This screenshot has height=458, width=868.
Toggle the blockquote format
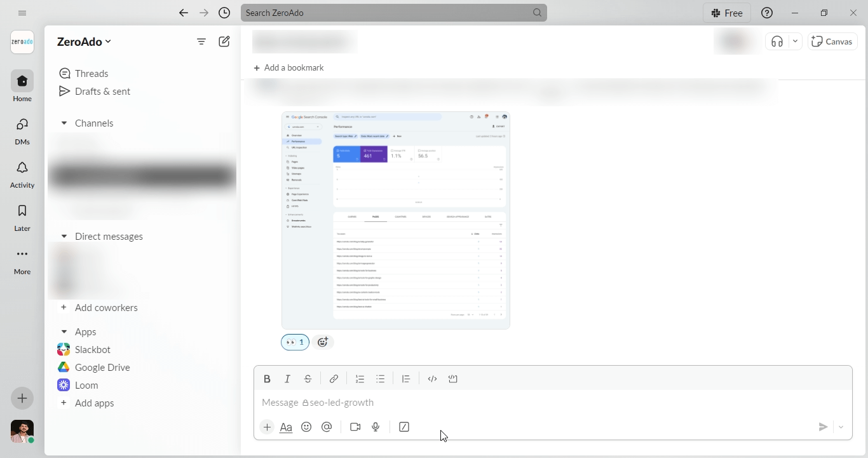(406, 378)
